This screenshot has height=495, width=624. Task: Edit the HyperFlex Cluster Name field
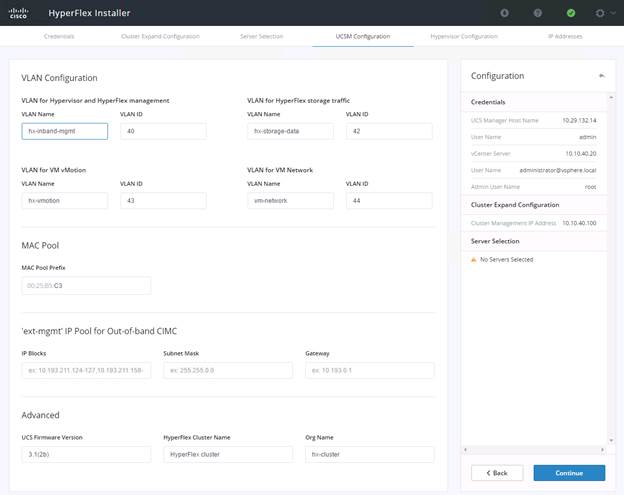pos(228,454)
